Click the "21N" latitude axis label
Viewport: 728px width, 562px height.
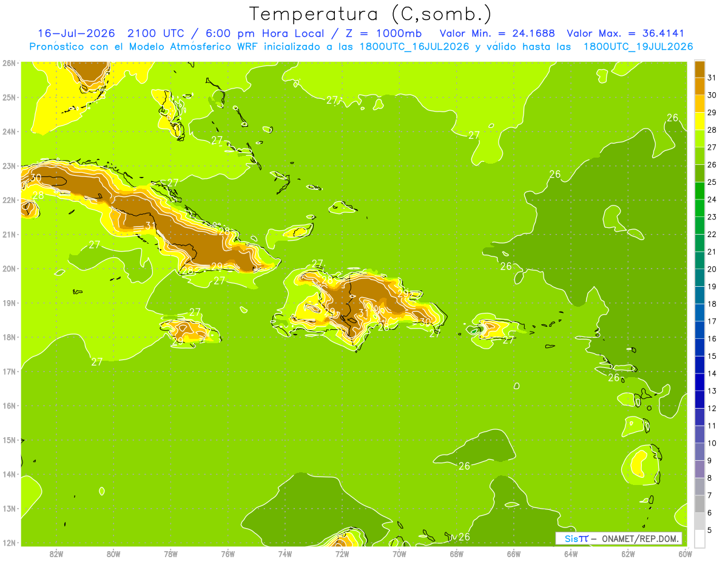pyautogui.click(x=9, y=235)
